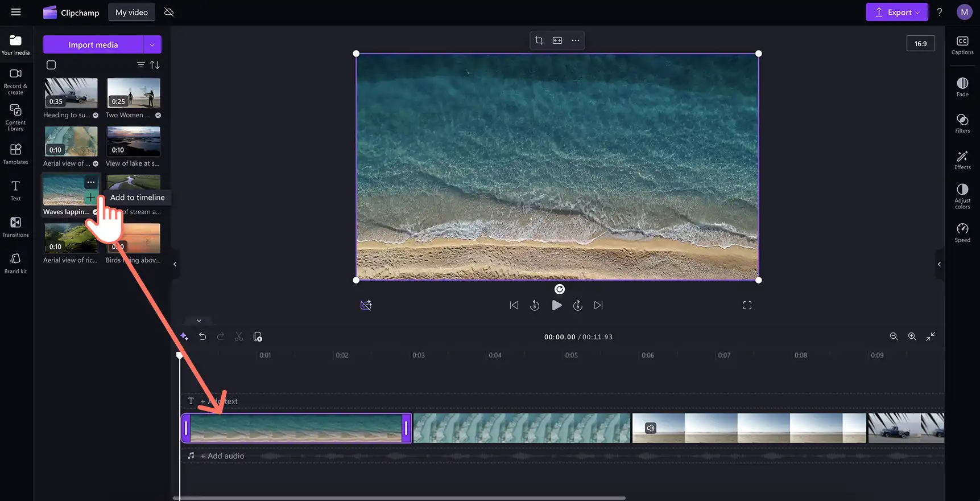Enter fullscreen preview mode
This screenshot has width=980, height=501.
point(747,306)
